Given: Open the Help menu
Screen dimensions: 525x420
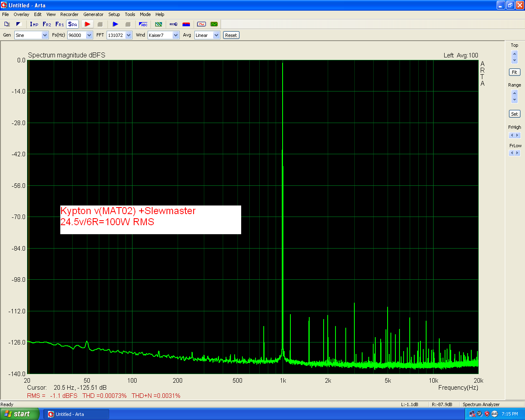Looking at the screenshot, I should [160, 14].
